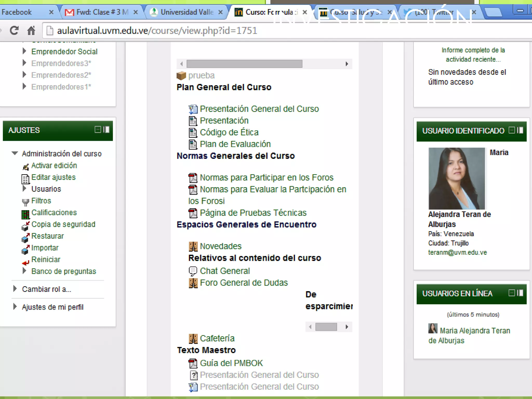The image size is (532, 399).
Task: Click the browser home icon
Action: (x=31, y=31)
